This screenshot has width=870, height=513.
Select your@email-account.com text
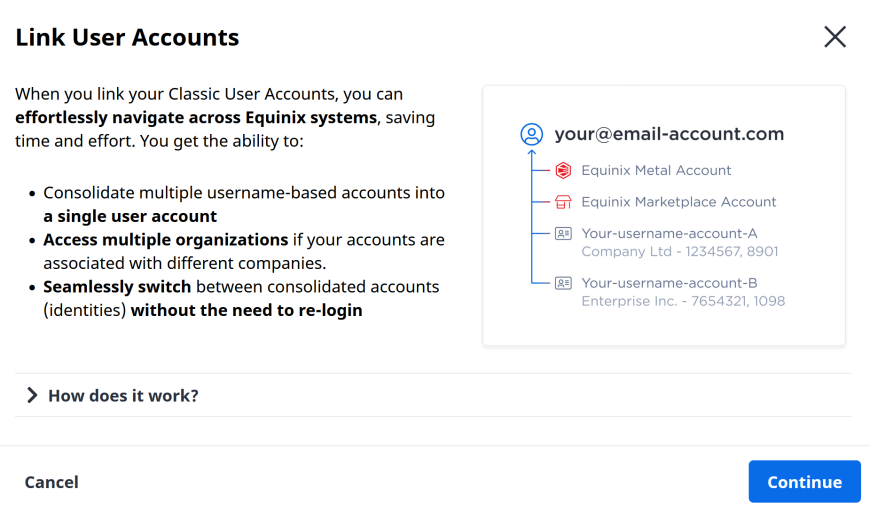pos(669,134)
